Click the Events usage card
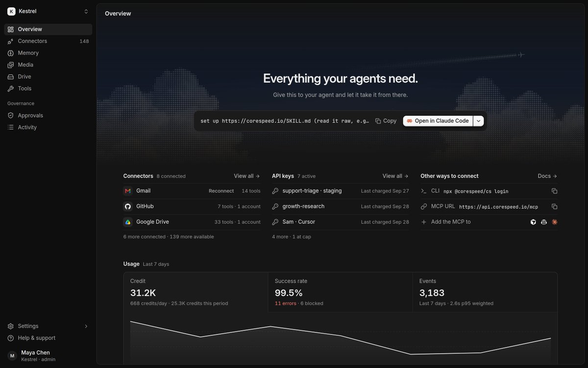The width and height of the screenshot is (588, 368). click(x=485, y=293)
